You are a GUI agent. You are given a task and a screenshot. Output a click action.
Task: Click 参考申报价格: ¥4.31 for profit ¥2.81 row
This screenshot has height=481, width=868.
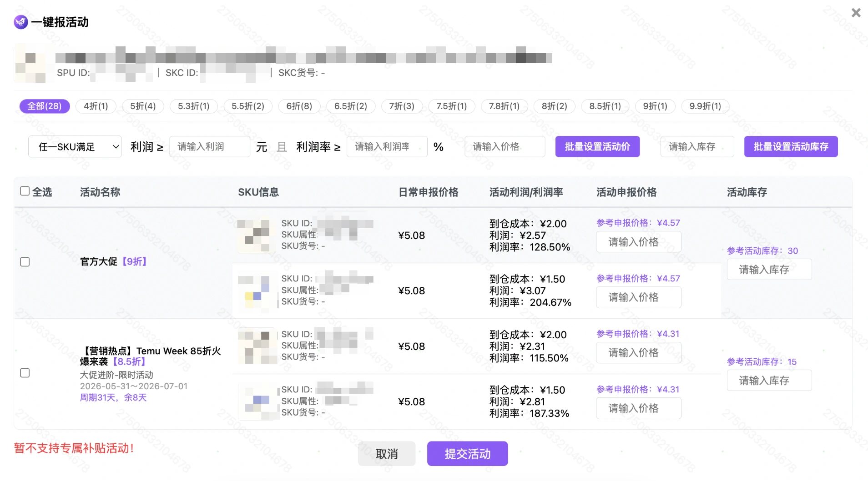click(638, 389)
